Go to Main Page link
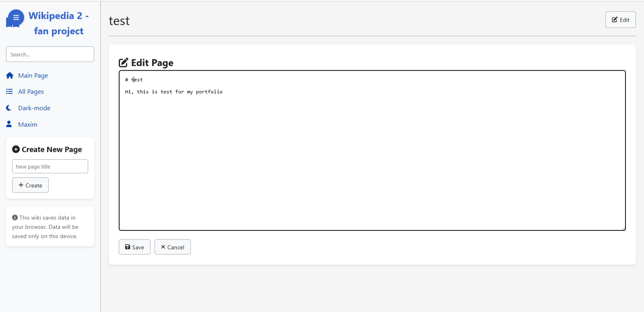The height and width of the screenshot is (312, 644). tap(33, 76)
